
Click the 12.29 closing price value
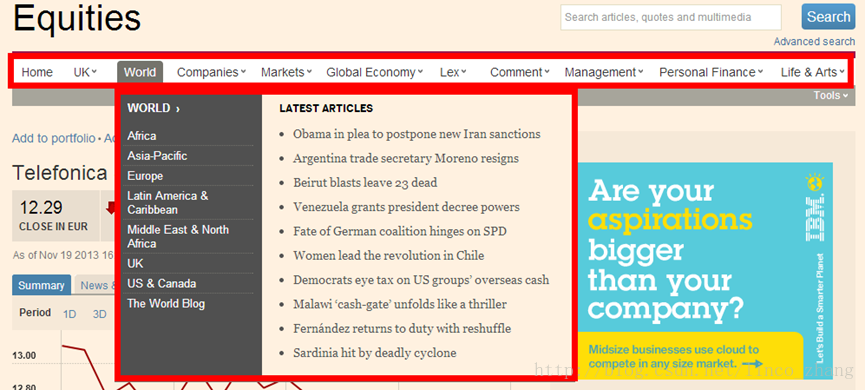[x=41, y=208]
